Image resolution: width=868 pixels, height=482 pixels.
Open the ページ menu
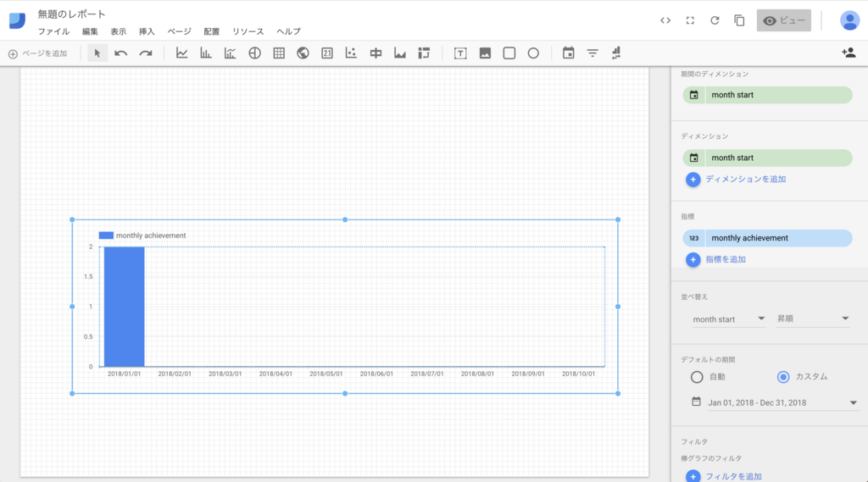click(x=180, y=31)
